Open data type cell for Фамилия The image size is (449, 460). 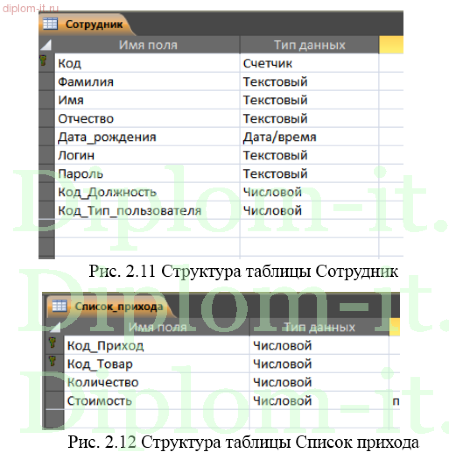[309, 81]
